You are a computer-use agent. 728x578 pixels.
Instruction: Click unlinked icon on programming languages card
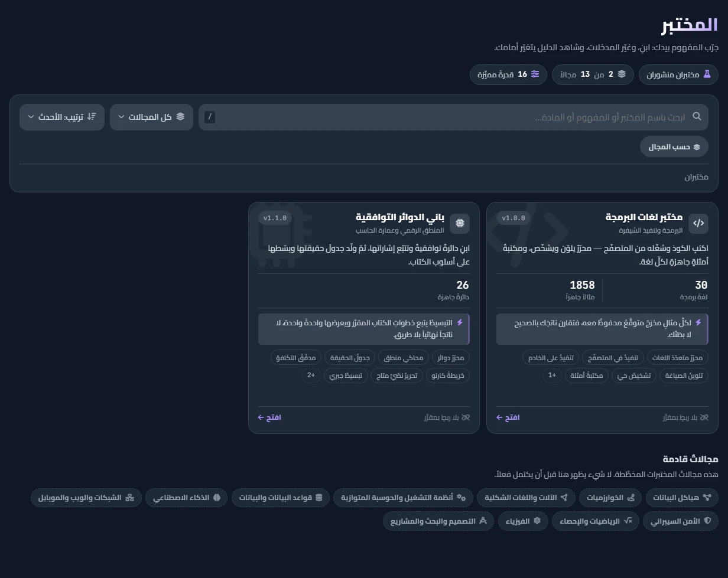pos(704,417)
